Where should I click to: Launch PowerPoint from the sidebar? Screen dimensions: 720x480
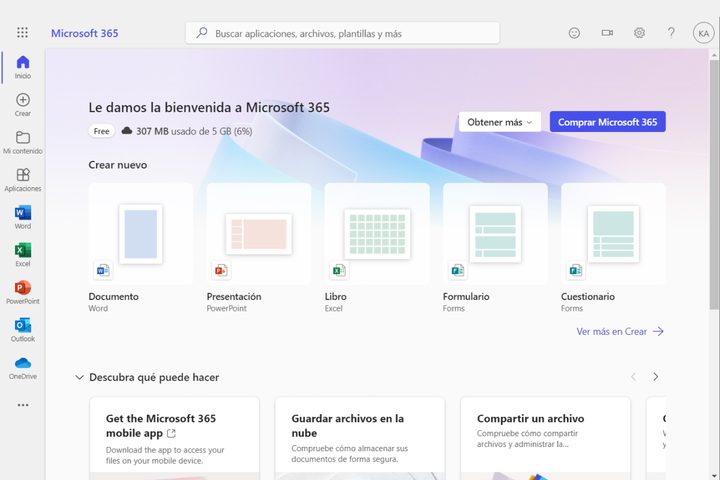point(22,293)
